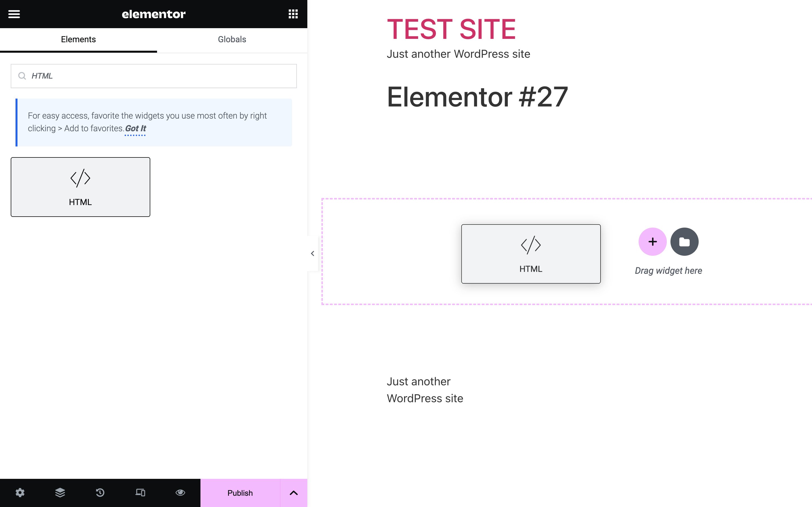The image size is (812, 507).
Task: Open the Navigator layers icon
Action: click(60, 493)
